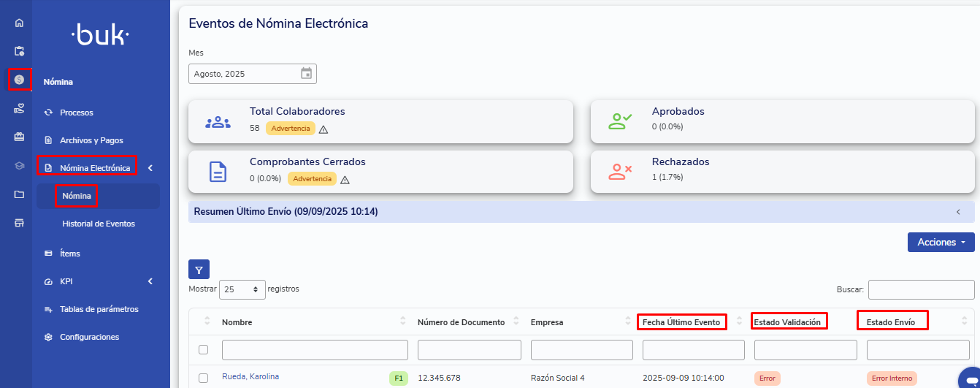Open the Acciones dropdown button
980x388 pixels.
pyautogui.click(x=941, y=243)
